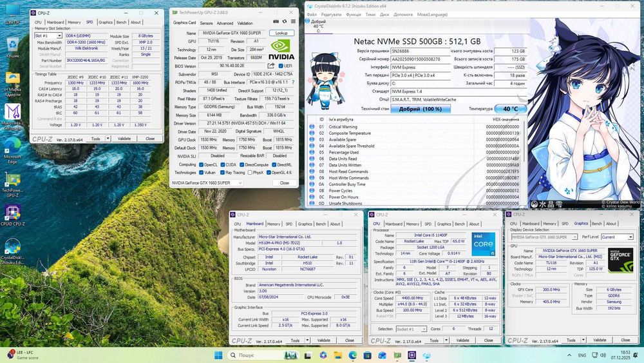Click 40 °C temperature box
644x363 pixels.
point(511,109)
